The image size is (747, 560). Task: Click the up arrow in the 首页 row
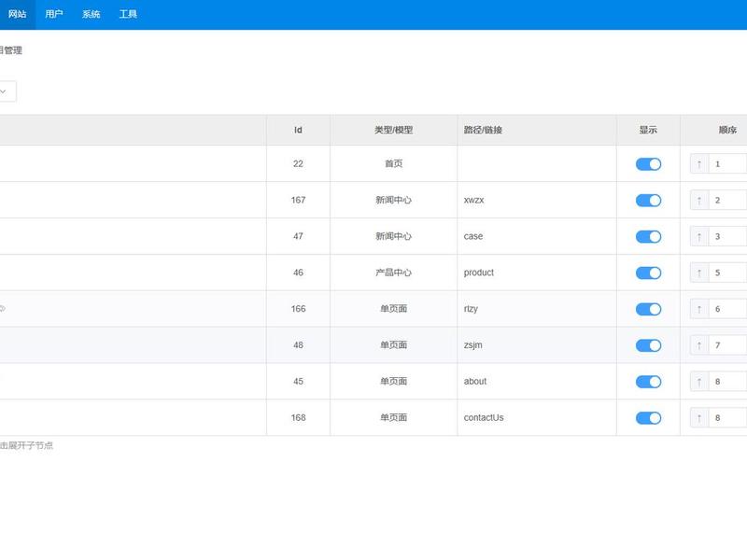699,164
